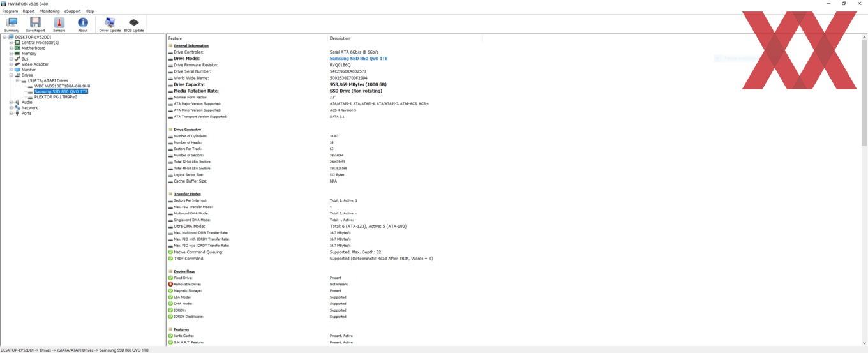Click the Save Report floppy icon
This screenshot has width=868, height=353.
[x=35, y=23]
